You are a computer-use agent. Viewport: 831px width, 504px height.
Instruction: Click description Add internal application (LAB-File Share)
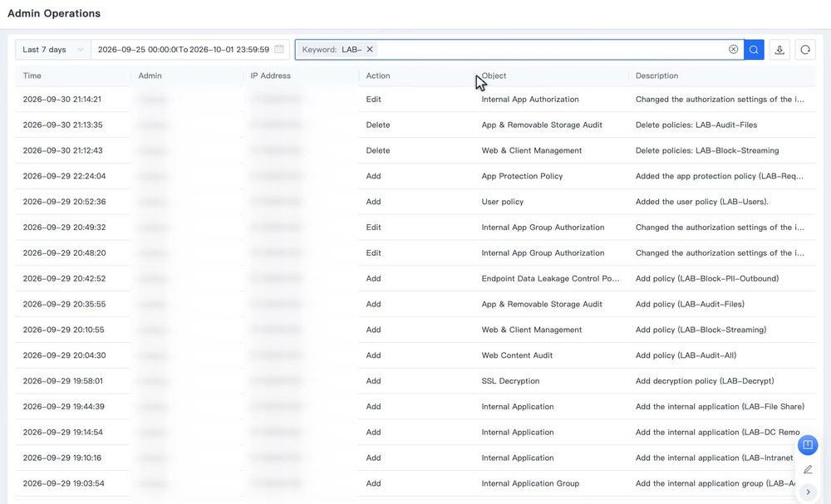(x=720, y=407)
